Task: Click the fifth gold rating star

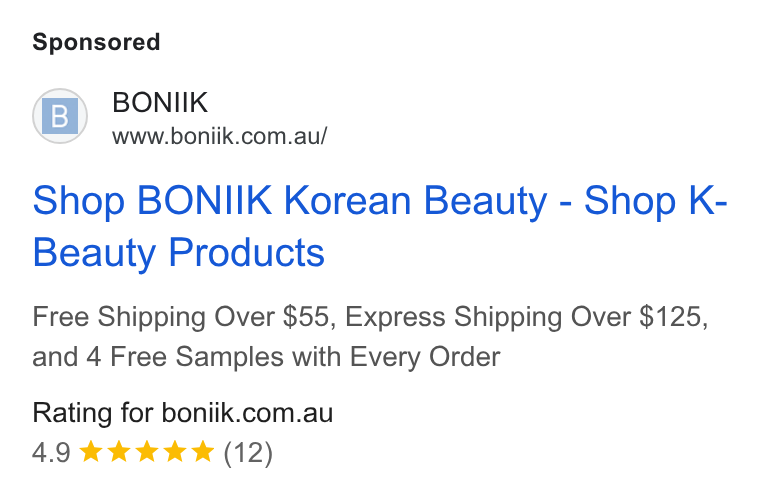Action: 203,451
